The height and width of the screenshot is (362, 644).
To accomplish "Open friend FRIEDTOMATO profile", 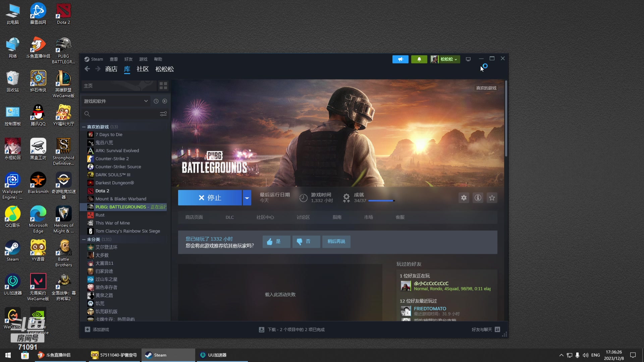I will [x=430, y=309].
